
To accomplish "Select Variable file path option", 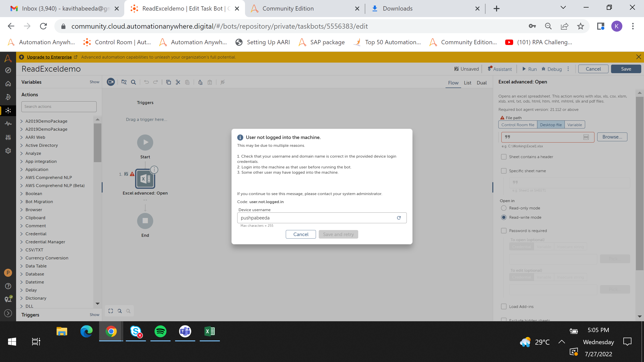I will [x=575, y=125].
